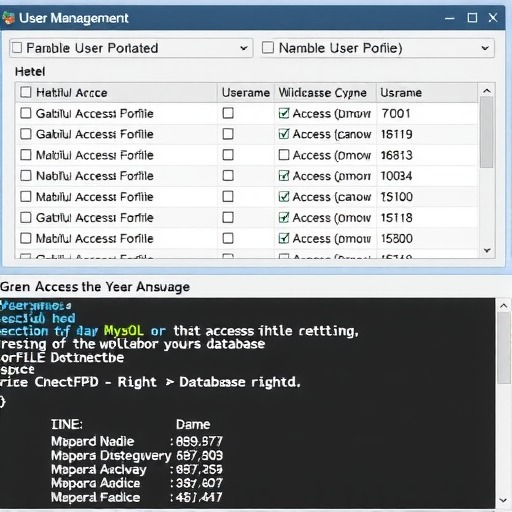Click the console scrollbar up arrow
Viewport: 512px width, 512px height.
(x=504, y=305)
